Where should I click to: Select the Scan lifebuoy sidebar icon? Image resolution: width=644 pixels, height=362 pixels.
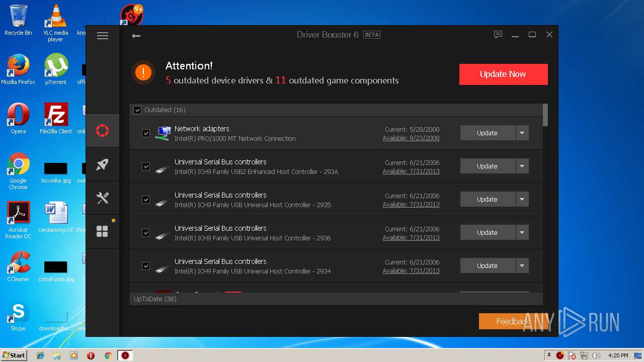click(103, 131)
